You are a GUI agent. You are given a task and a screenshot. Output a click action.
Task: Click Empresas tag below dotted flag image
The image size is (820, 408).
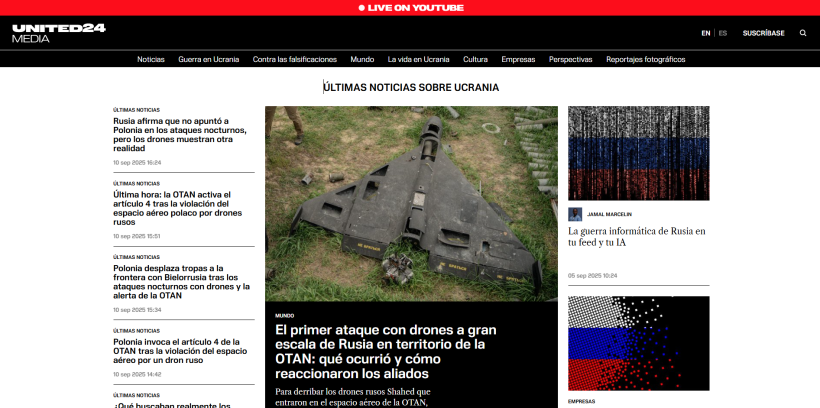coord(582,402)
